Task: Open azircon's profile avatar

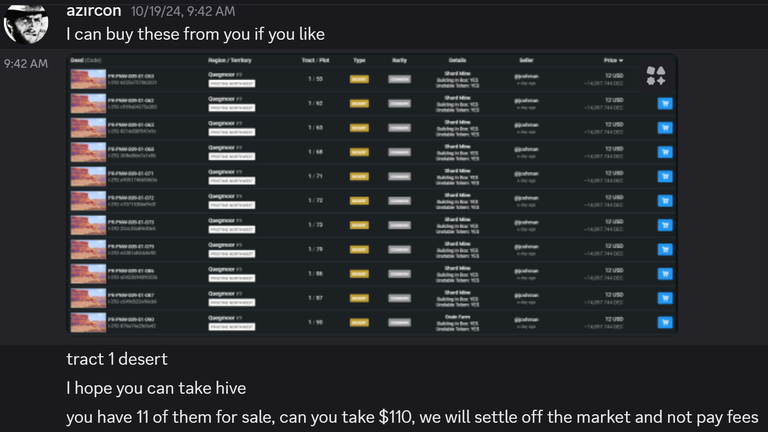Action: 26,23
